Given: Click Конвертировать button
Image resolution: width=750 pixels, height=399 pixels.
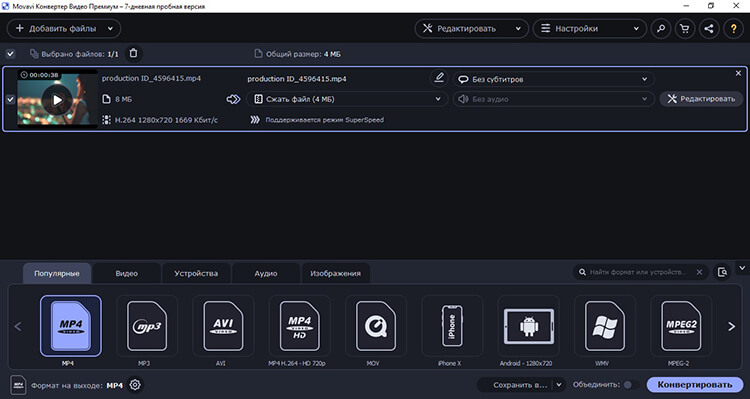Looking at the screenshot, I should [x=695, y=385].
